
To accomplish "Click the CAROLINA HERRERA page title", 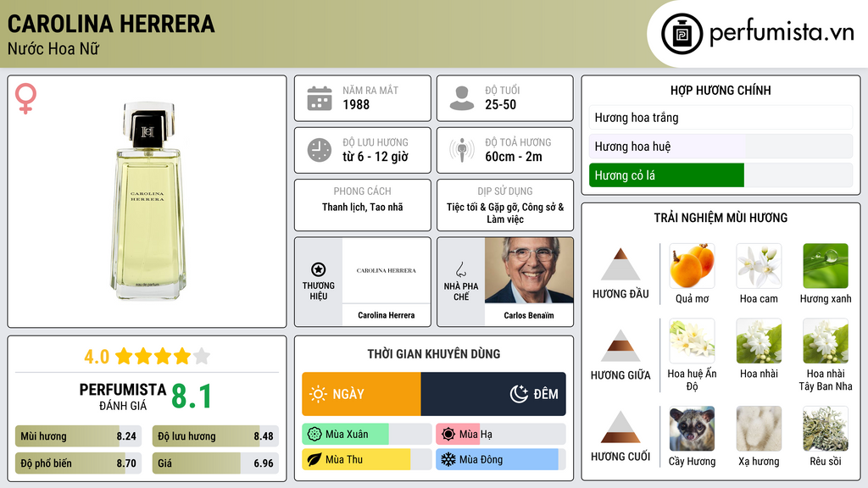I will coord(111,25).
